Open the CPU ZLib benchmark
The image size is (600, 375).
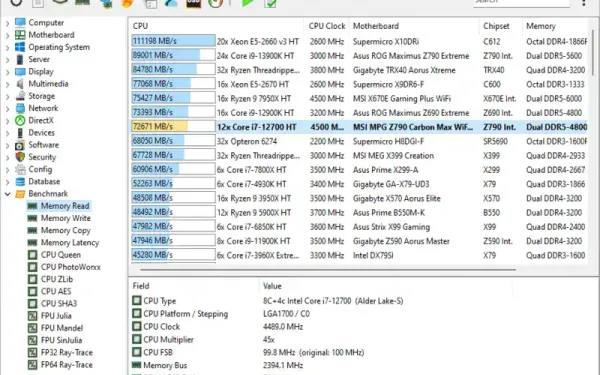click(51, 279)
